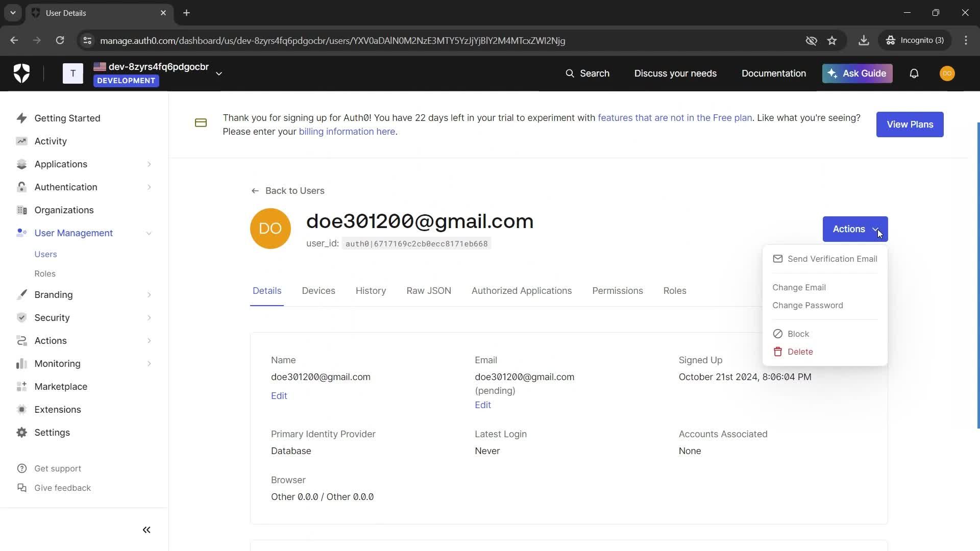Click the block circle icon in menu

coord(778,334)
